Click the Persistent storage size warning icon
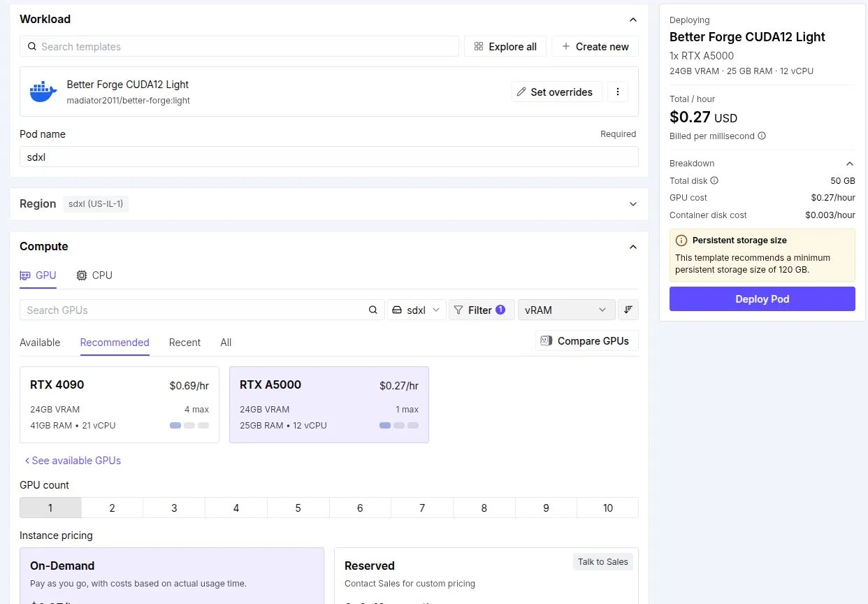This screenshot has height=604, width=868. [681, 240]
